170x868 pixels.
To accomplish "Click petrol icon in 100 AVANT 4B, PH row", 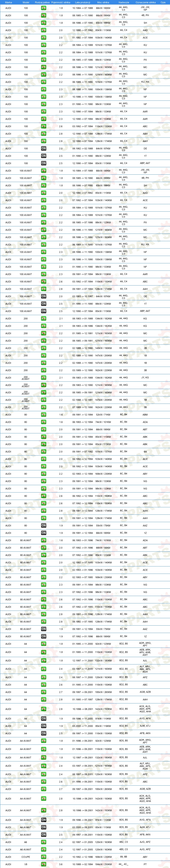I will (43, 178).
